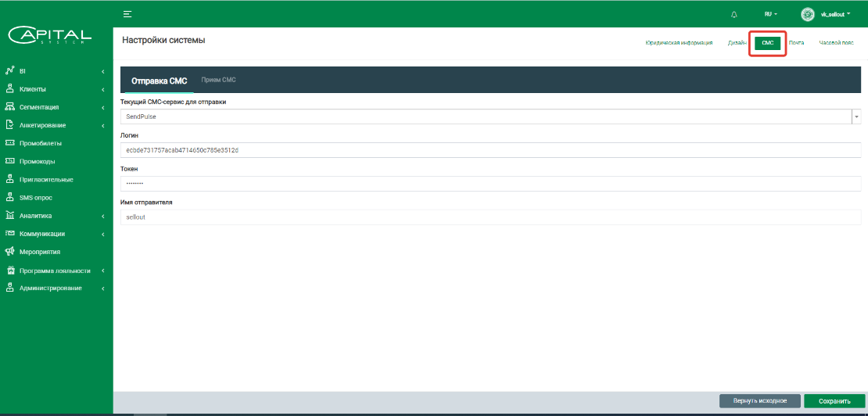Switch to the Прием СМС tab
Screen dimensions: 868x416
tap(219, 81)
